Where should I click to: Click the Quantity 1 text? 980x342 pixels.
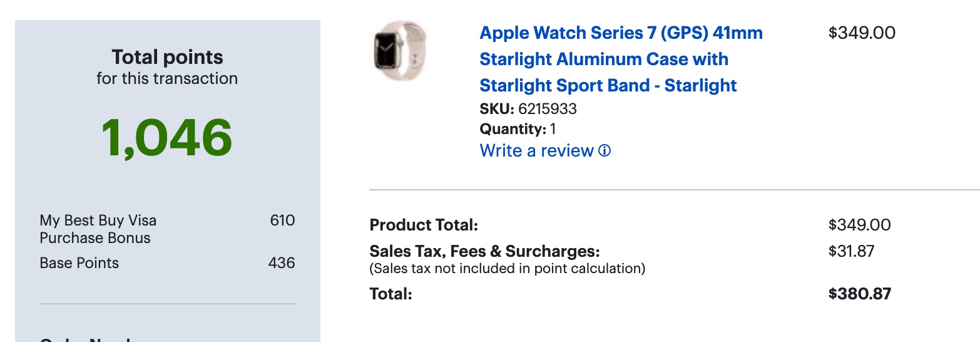(x=518, y=130)
